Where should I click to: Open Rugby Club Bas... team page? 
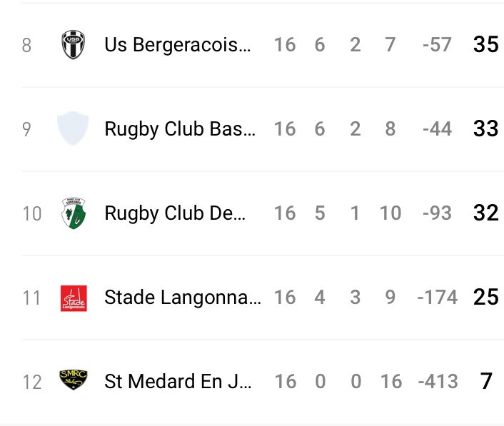tap(179, 129)
